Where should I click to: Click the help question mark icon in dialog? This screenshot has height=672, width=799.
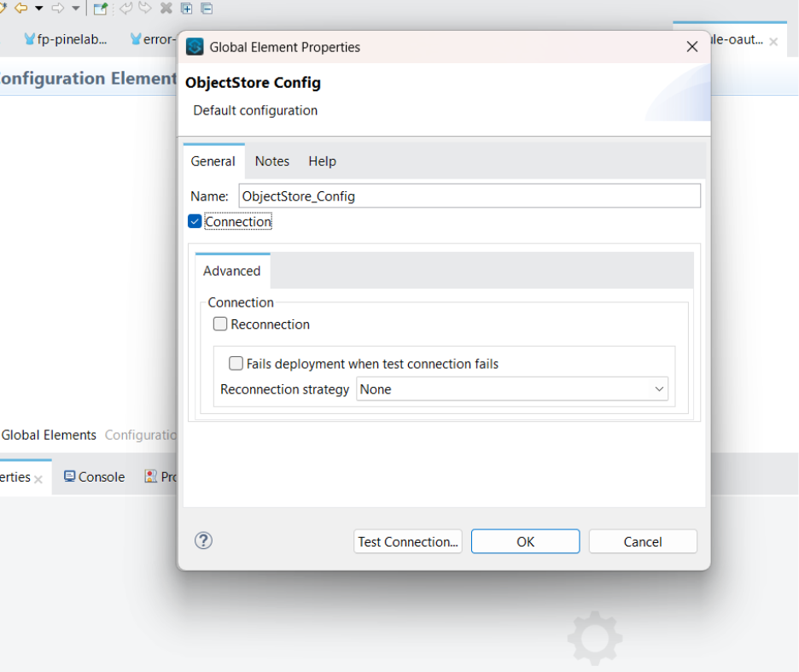pos(203,541)
